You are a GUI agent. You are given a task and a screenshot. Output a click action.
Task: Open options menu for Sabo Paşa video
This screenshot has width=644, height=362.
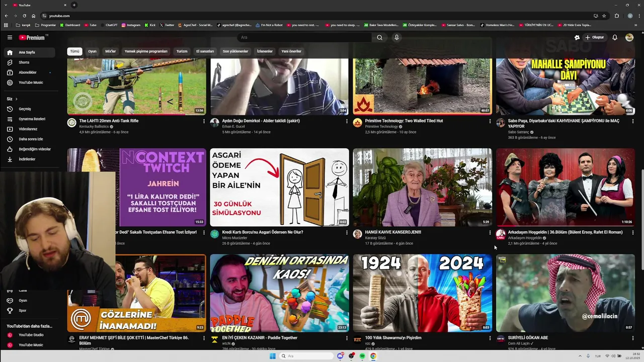coord(632,121)
